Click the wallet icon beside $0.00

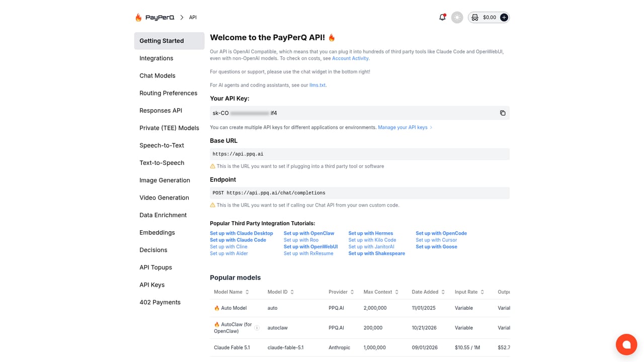coord(474,18)
